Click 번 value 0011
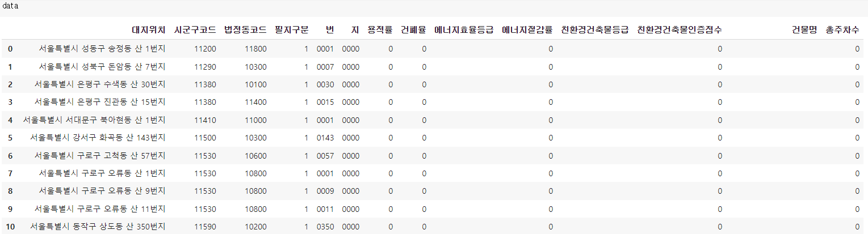 click(325, 209)
